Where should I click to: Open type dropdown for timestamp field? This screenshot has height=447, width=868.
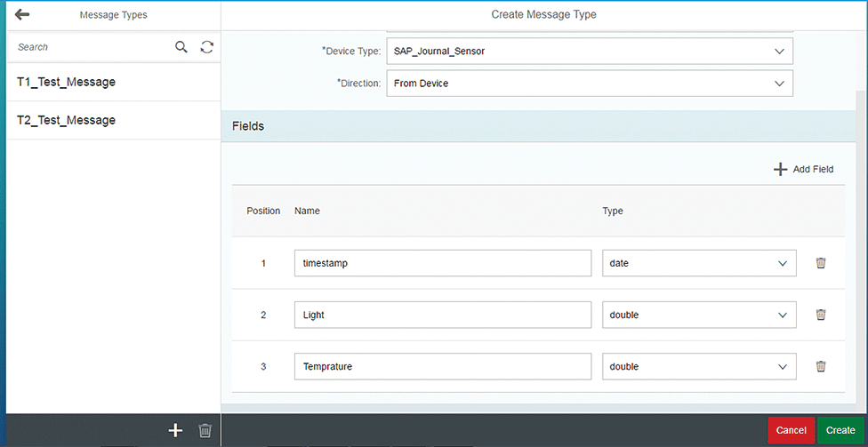point(698,263)
